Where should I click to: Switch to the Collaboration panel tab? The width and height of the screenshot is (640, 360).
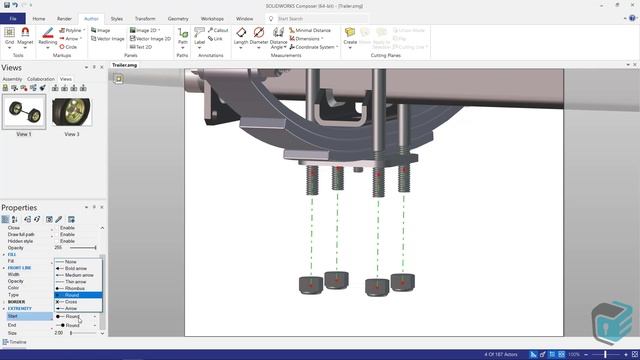pyautogui.click(x=41, y=79)
